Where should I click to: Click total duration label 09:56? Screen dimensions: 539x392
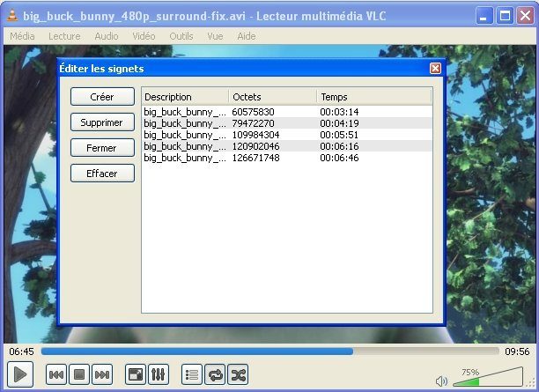tap(517, 351)
